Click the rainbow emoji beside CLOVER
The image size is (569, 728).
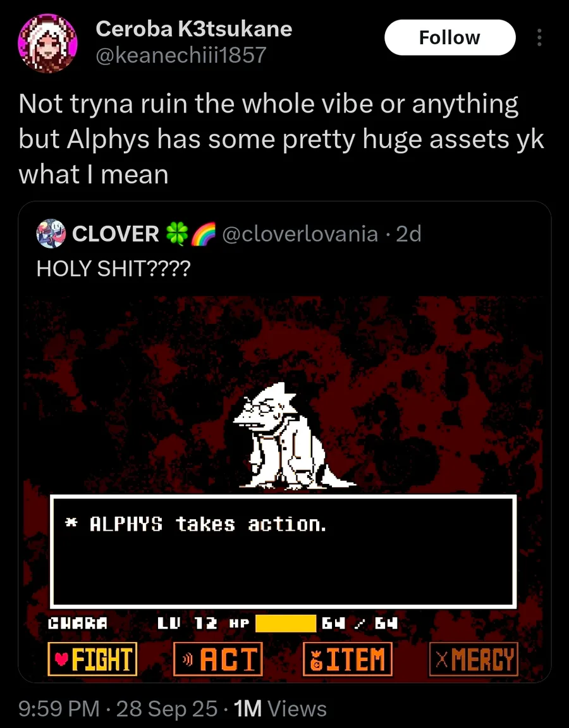(x=204, y=233)
